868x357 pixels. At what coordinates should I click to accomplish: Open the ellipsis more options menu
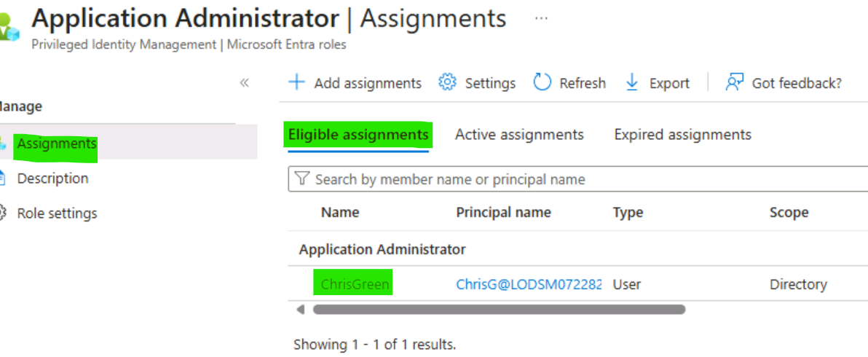[x=541, y=18]
